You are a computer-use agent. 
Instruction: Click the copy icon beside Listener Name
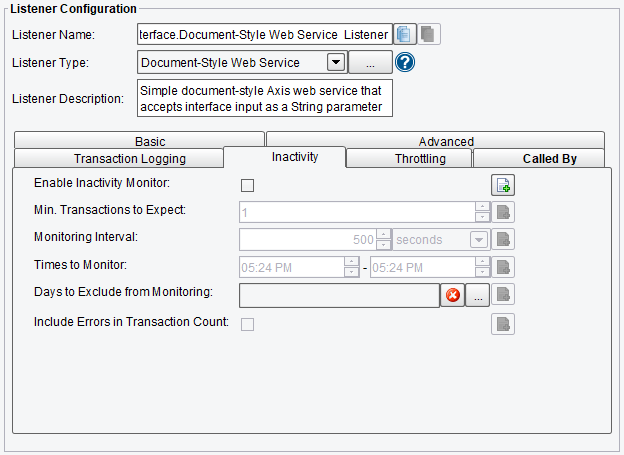[405, 34]
